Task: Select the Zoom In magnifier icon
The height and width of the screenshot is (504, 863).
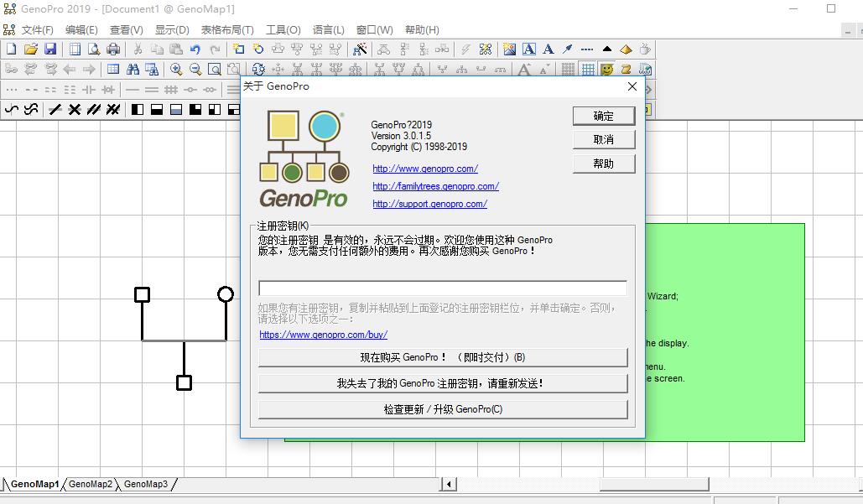Action: coord(176,70)
